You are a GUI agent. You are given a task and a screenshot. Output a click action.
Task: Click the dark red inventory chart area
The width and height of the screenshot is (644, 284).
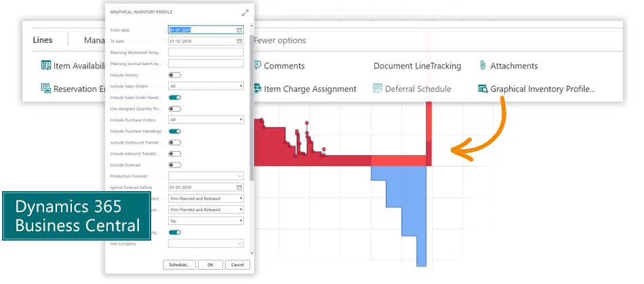pos(312,160)
